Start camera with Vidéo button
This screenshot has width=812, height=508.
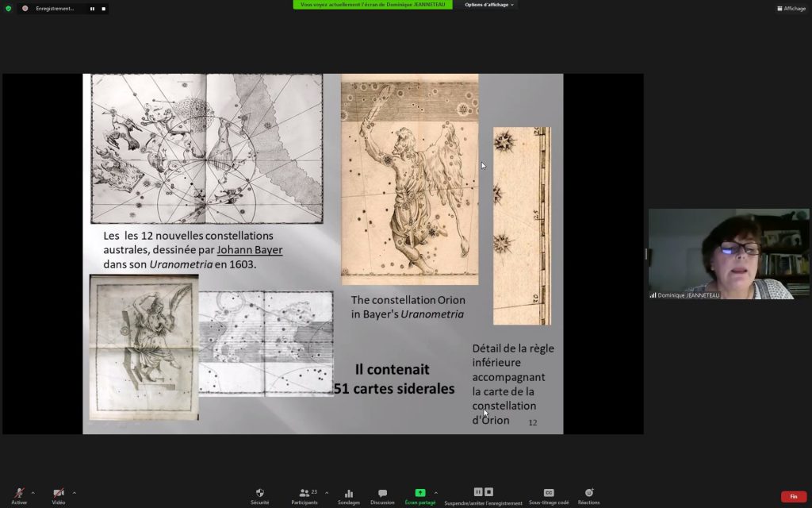[x=59, y=496]
